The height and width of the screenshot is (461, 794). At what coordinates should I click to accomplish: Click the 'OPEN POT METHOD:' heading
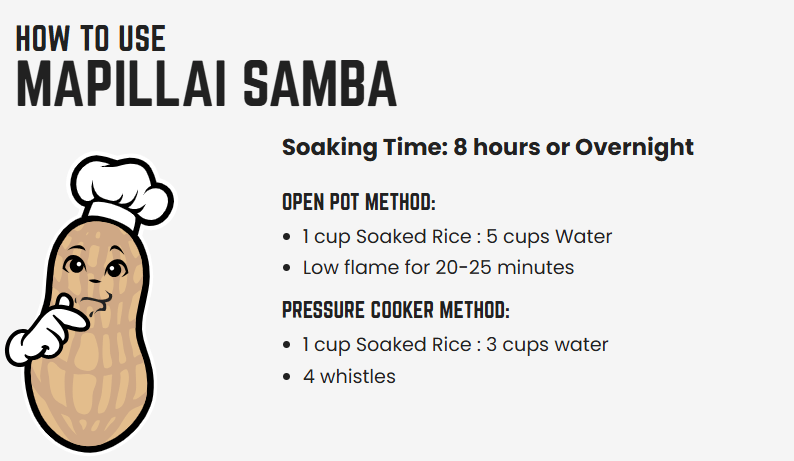(359, 202)
